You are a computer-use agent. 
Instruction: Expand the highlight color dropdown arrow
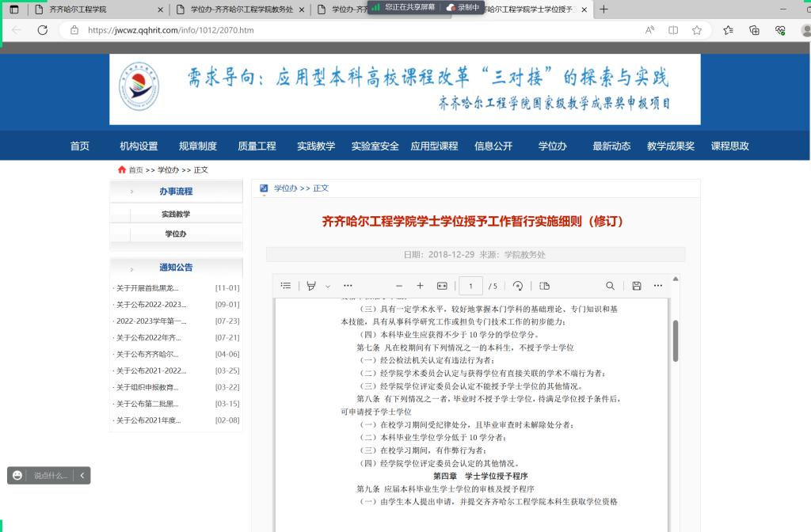pos(328,286)
